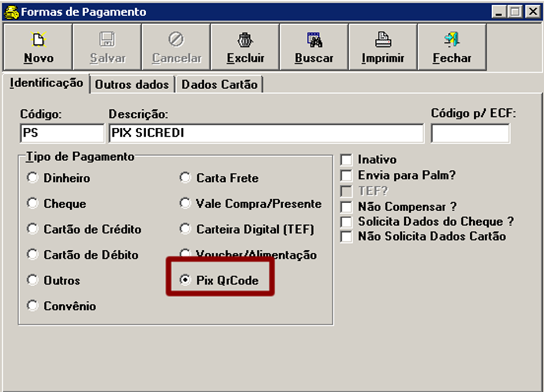Image resolution: width=544 pixels, height=392 pixels.
Task: Open the Dados Cartão tab
Action: coord(219,85)
